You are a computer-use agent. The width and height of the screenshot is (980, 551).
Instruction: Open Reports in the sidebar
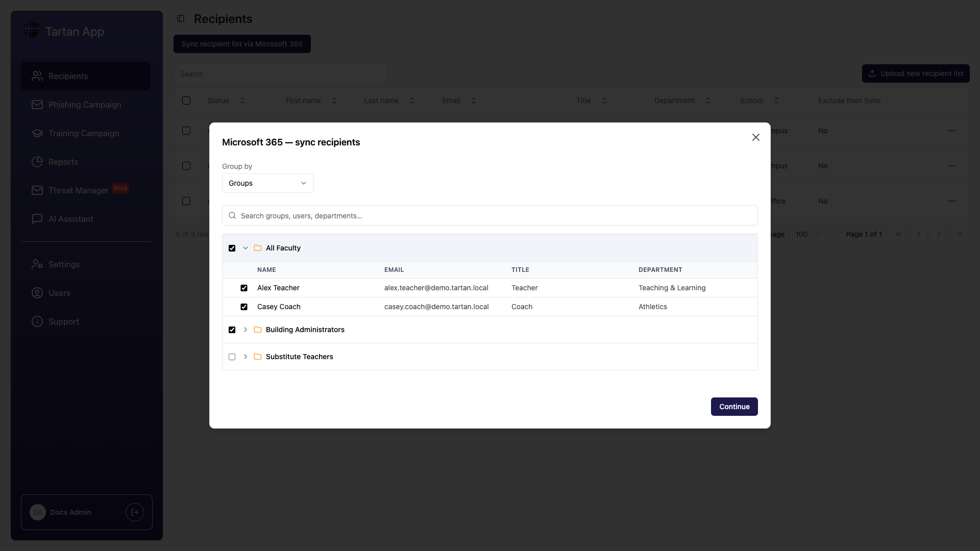pos(86,162)
